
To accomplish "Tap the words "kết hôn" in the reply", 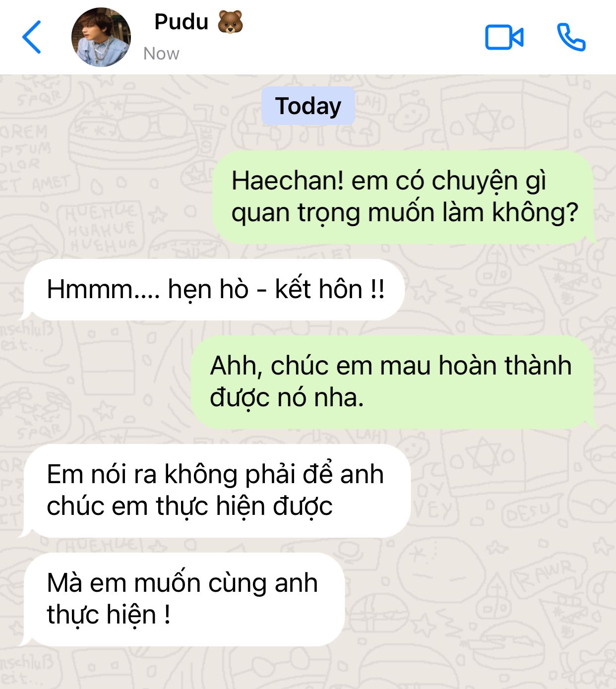I will (318, 289).
